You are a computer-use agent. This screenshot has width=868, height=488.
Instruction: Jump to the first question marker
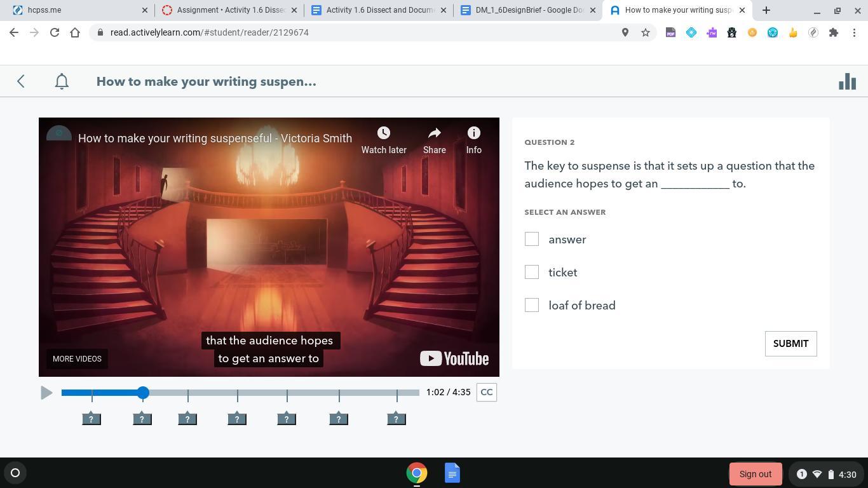pyautogui.click(x=92, y=419)
